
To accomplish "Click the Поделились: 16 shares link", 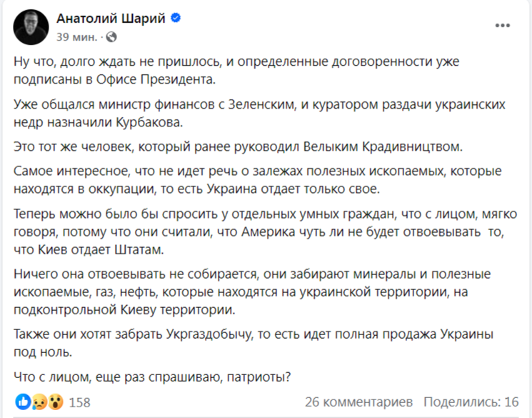I will 471,402.
